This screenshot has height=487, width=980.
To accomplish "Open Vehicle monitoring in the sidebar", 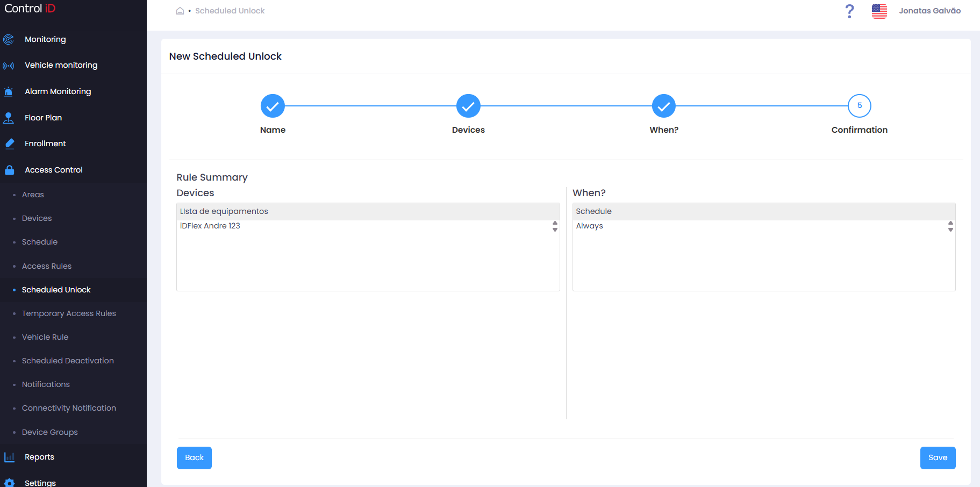I will 61,65.
